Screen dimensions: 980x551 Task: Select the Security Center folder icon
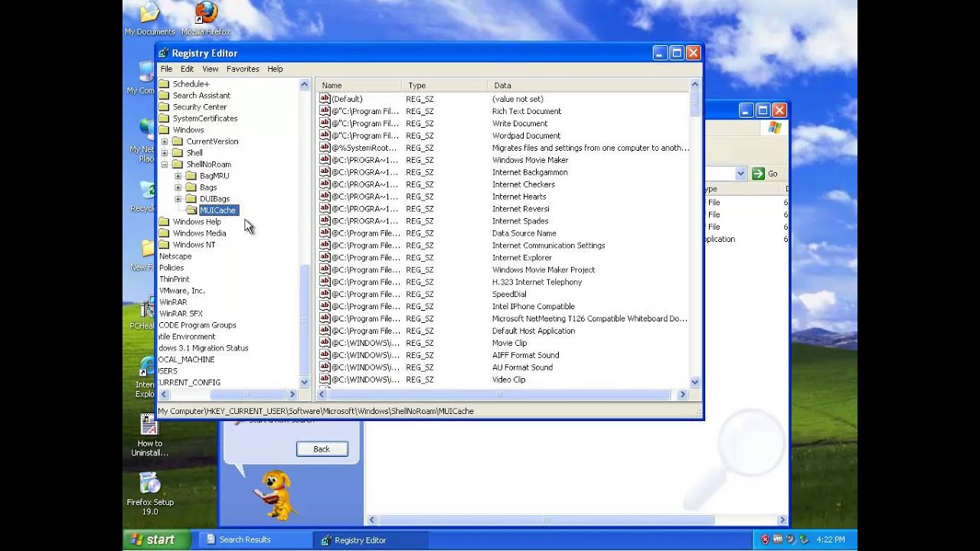pyautogui.click(x=164, y=107)
